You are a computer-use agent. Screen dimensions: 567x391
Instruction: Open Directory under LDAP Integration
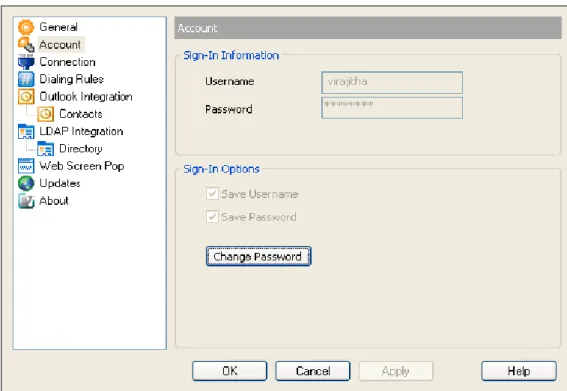[x=81, y=149]
